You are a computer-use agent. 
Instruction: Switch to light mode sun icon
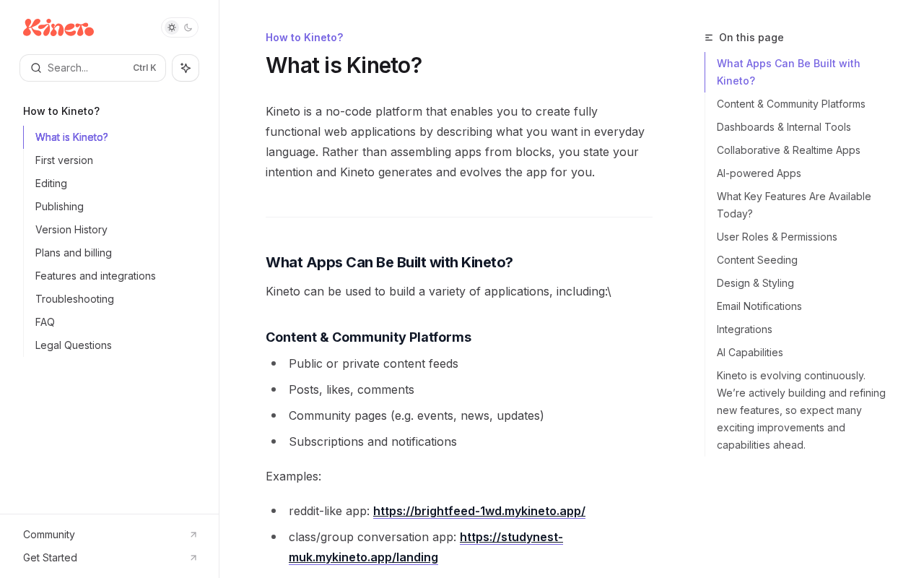[172, 27]
